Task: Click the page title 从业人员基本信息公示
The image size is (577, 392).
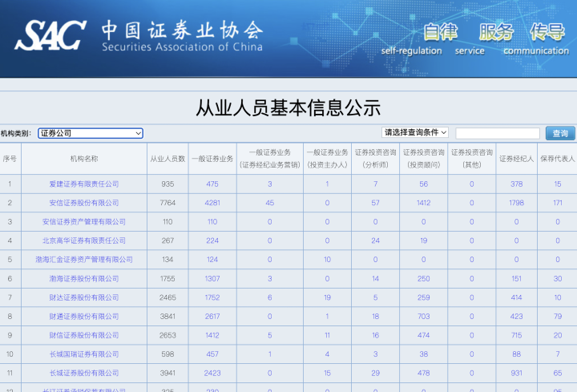Action: click(288, 108)
